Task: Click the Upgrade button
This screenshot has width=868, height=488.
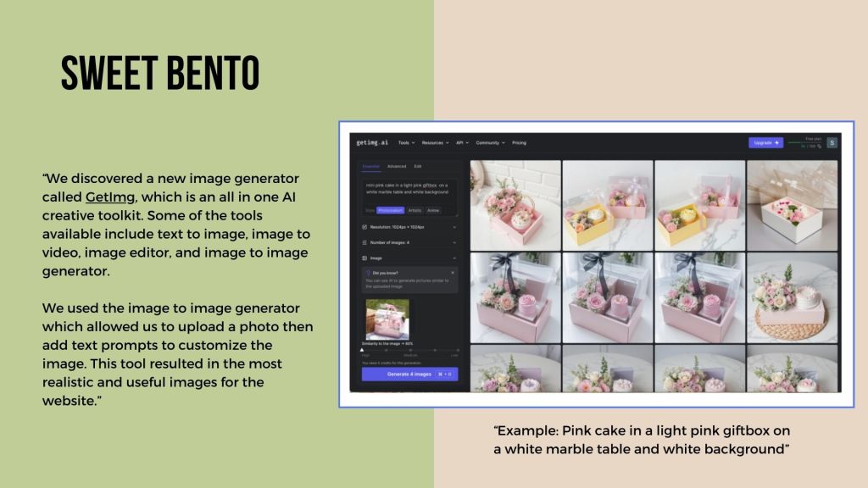Action: click(765, 142)
